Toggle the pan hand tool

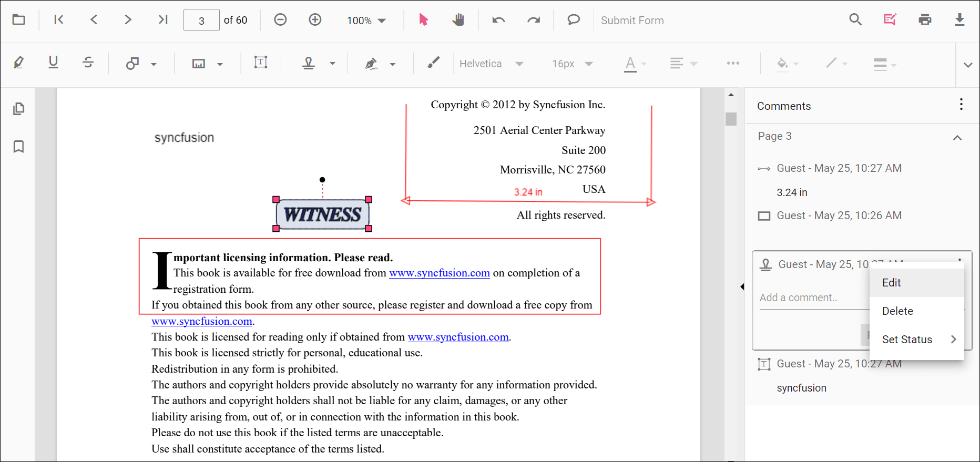click(458, 20)
